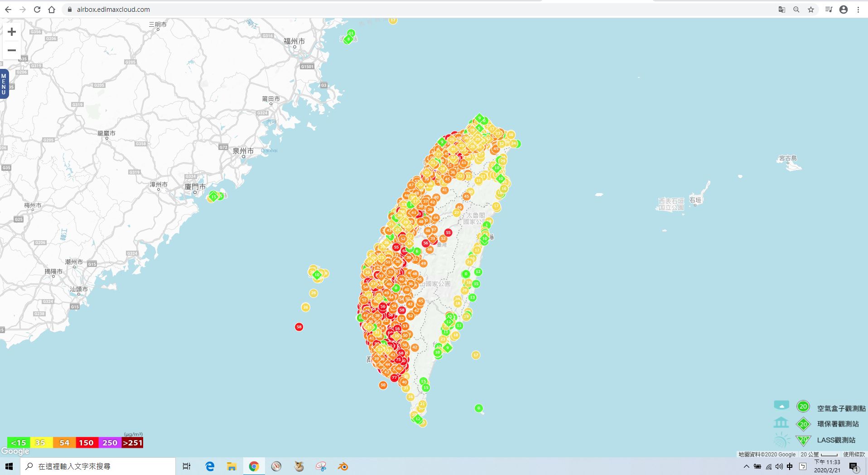Bookmark this page with the star icon

811,10
